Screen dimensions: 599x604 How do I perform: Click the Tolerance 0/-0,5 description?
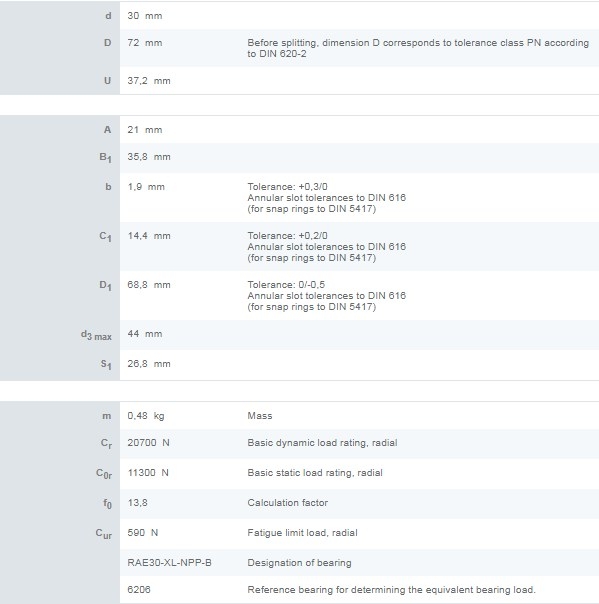pyautogui.click(x=327, y=295)
